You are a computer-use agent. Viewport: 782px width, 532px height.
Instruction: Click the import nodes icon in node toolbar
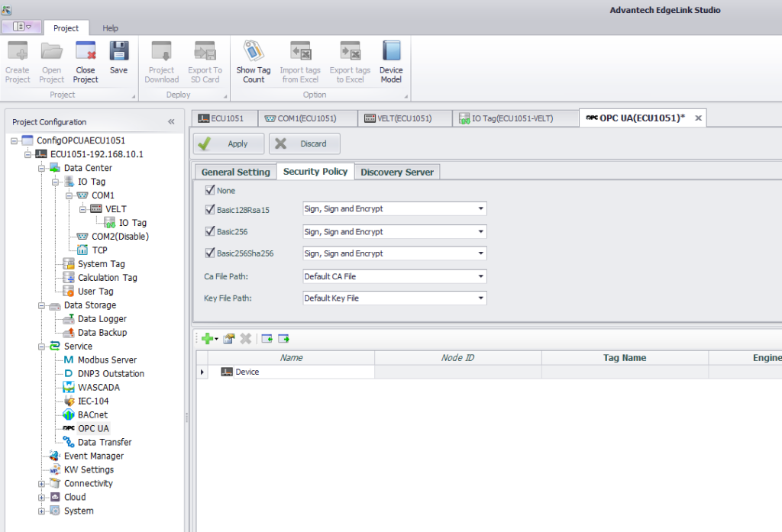pos(267,339)
